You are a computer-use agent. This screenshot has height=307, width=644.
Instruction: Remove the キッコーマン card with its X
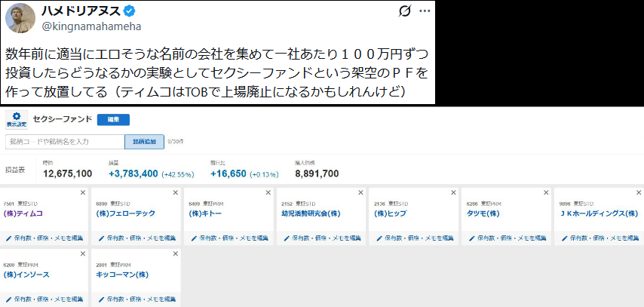pos(176,255)
